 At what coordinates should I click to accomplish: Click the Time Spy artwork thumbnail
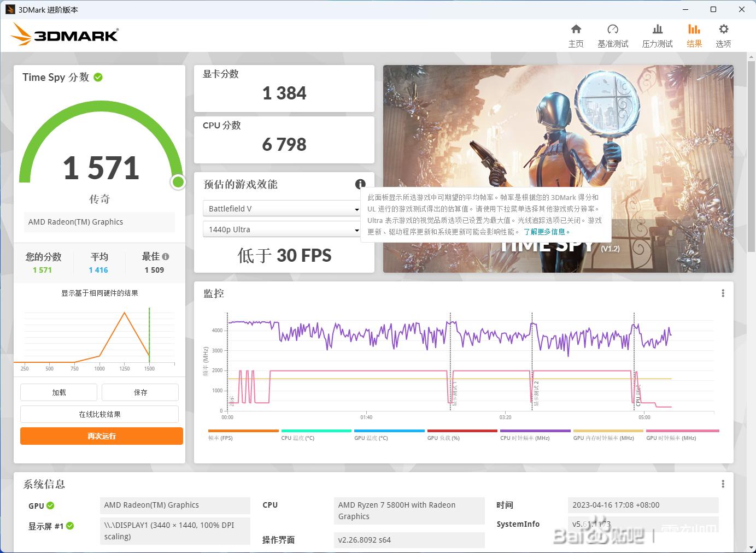click(x=558, y=169)
